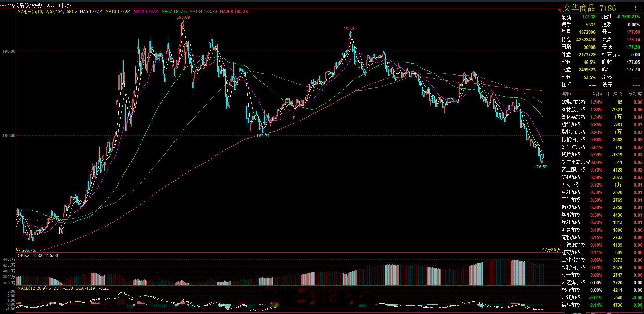
Task: Click the 最新 price value 177.32
Action: 589,17
